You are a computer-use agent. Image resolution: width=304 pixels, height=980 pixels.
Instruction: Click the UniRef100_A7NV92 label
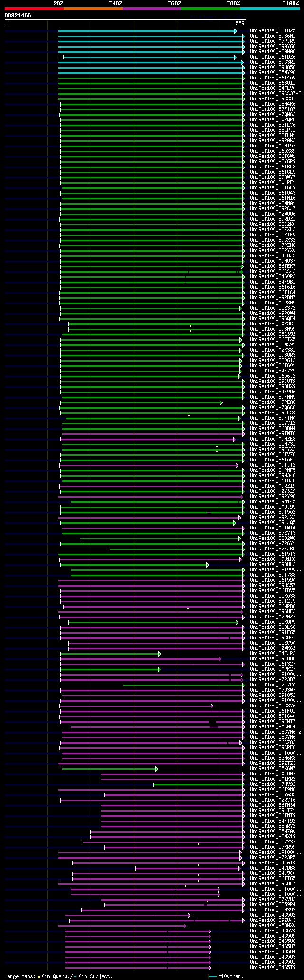pos(273,784)
